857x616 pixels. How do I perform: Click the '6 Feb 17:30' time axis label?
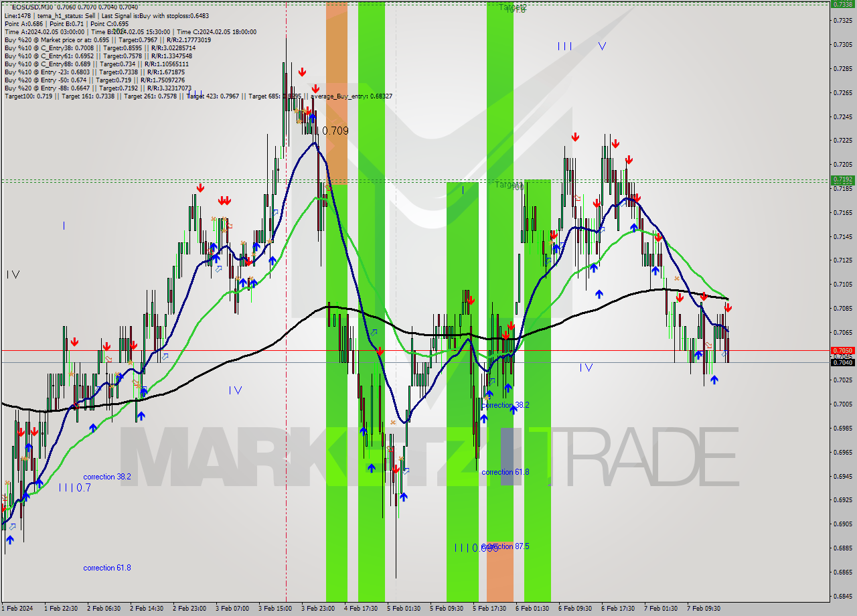pyautogui.click(x=618, y=609)
